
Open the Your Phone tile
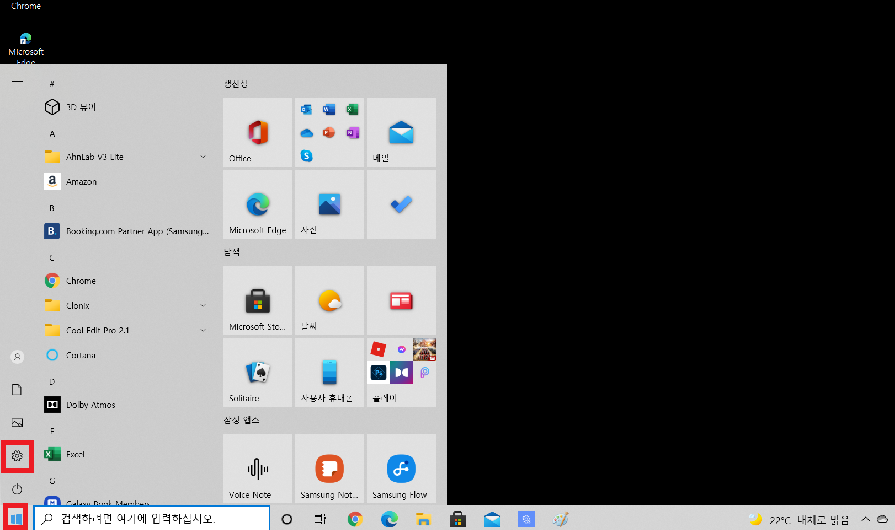pos(329,372)
